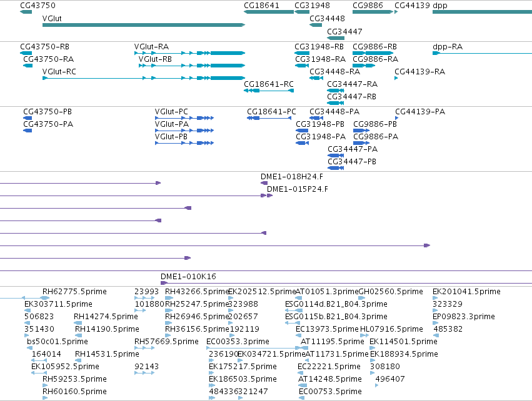Select the CG34448-RA transcript

316,78
